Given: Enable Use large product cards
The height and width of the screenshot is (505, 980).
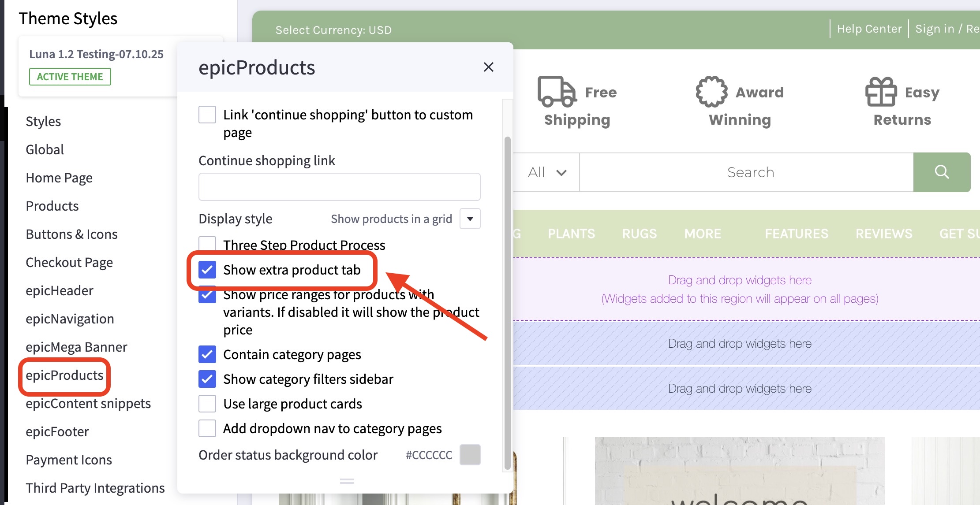Looking at the screenshot, I should (x=207, y=404).
